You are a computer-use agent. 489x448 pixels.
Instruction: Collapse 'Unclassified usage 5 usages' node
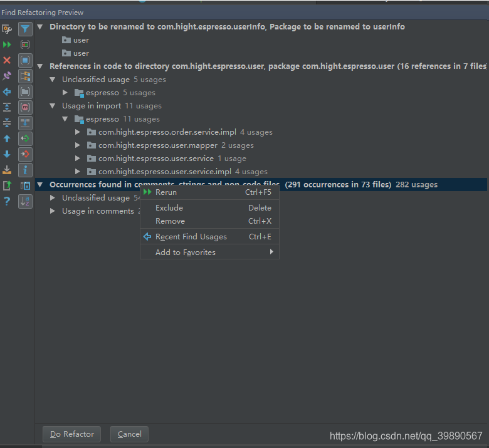click(x=53, y=80)
